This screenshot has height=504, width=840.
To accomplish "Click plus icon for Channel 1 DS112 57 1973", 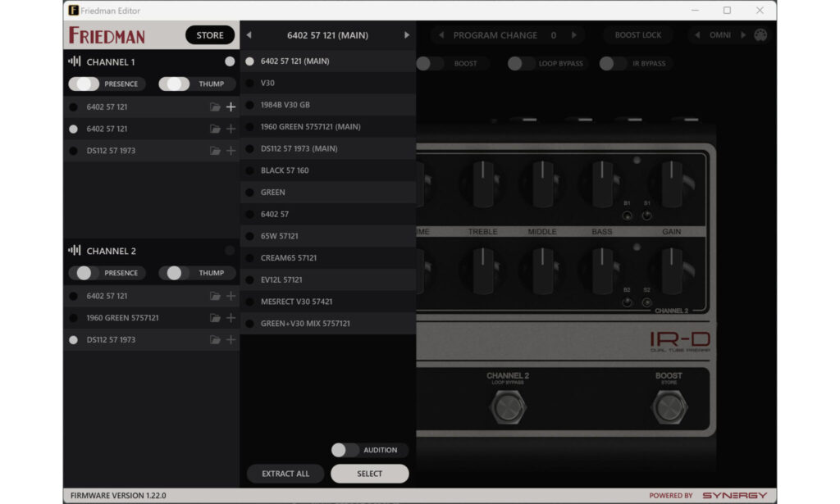I will point(231,151).
